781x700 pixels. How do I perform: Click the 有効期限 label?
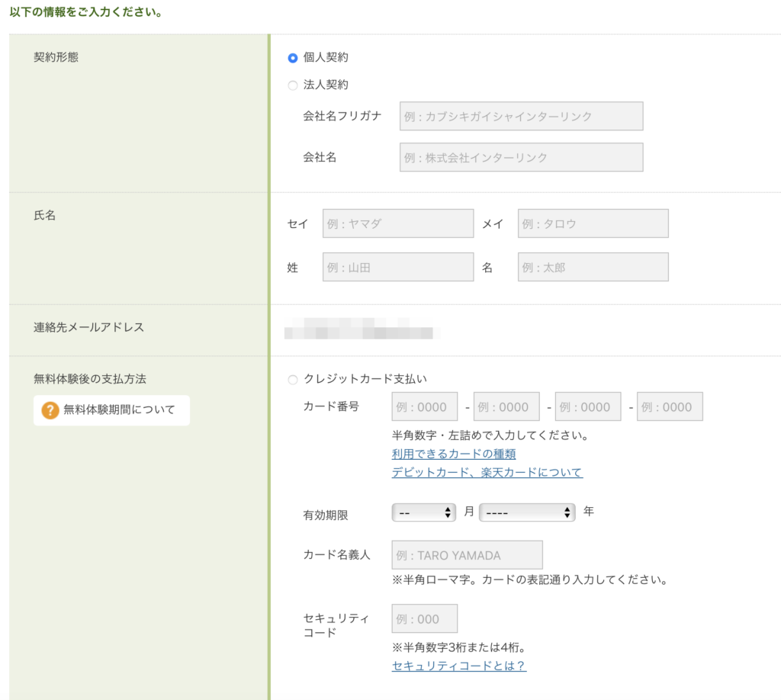[x=326, y=515]
